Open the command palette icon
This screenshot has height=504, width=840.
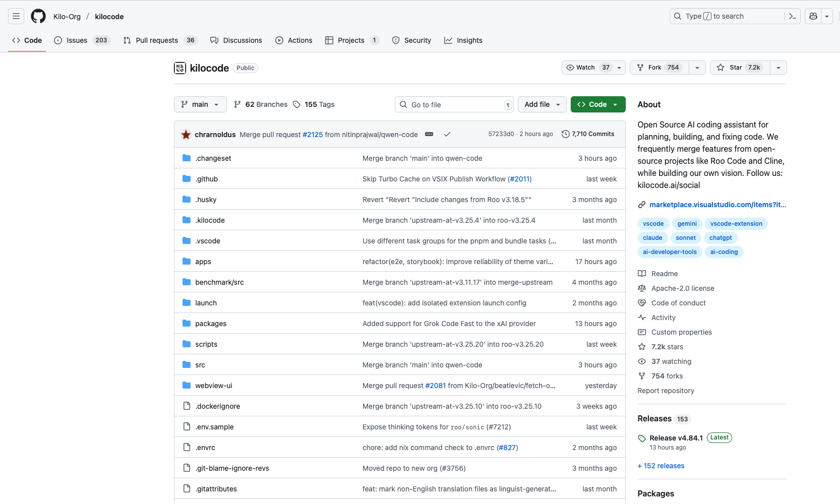pyautogui.click(x=793, y=16)
